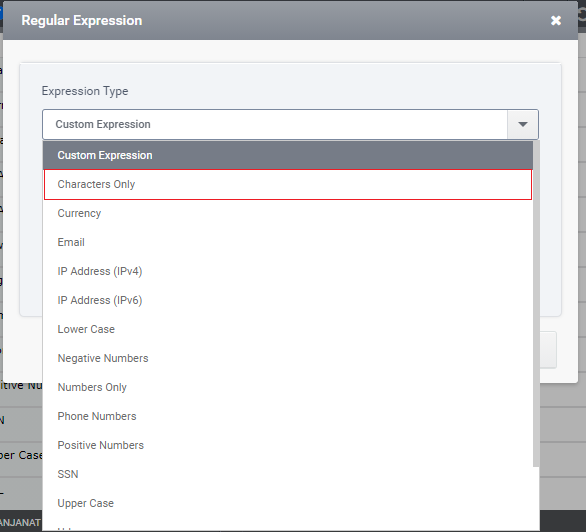Select IP Address (IPv6) option

(x=288, y=300)
